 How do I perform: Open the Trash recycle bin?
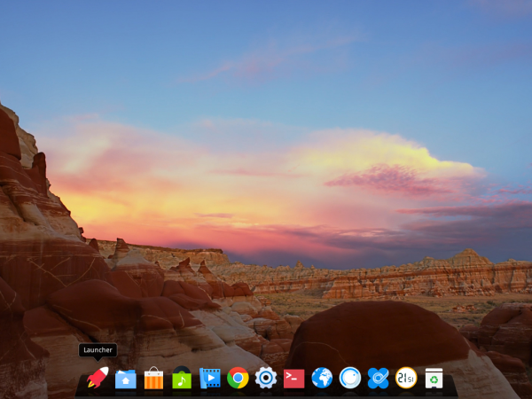tap(434, 378)
